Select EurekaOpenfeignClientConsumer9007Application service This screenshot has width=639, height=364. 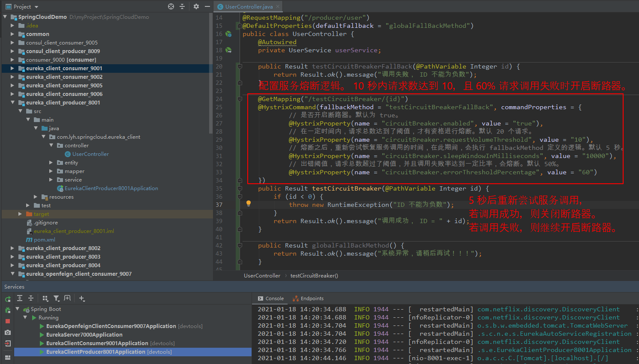coord(111,326)
